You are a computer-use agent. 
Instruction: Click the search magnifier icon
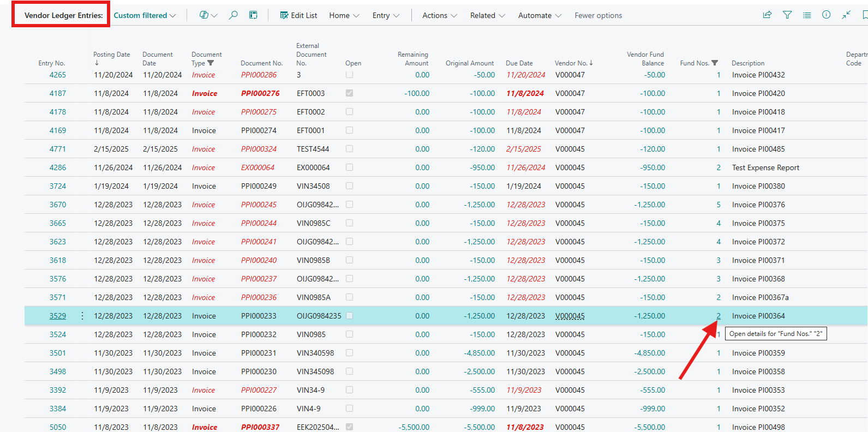[x=233, y=15]
